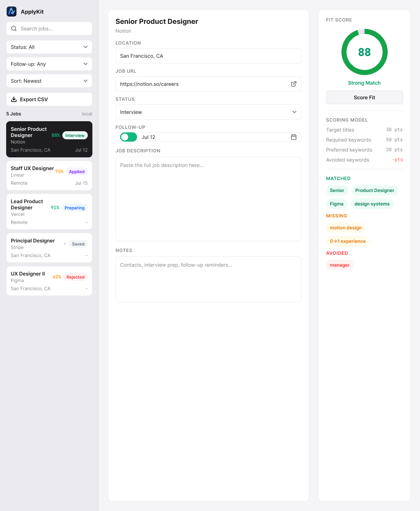The width and height of the screenshot is (420, 511).
Task: Select the Staff UX Designer Linear job
Action: (x=49, y=175)
